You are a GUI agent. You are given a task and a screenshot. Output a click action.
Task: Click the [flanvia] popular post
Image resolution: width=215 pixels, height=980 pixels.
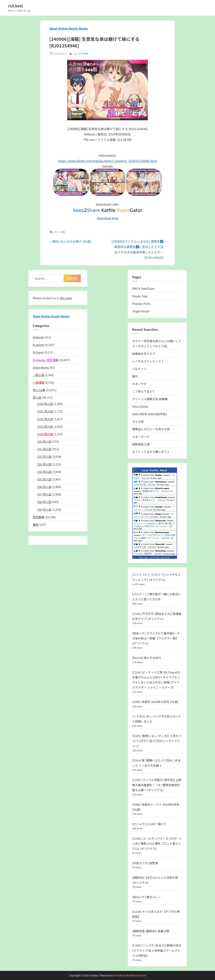coord(146,658)
